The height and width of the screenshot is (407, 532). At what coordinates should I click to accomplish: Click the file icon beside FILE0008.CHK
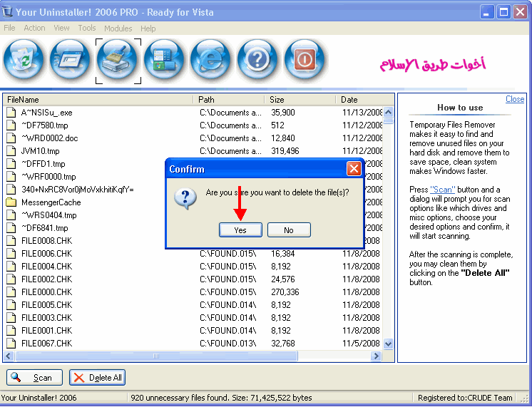(x=11, y=240)
